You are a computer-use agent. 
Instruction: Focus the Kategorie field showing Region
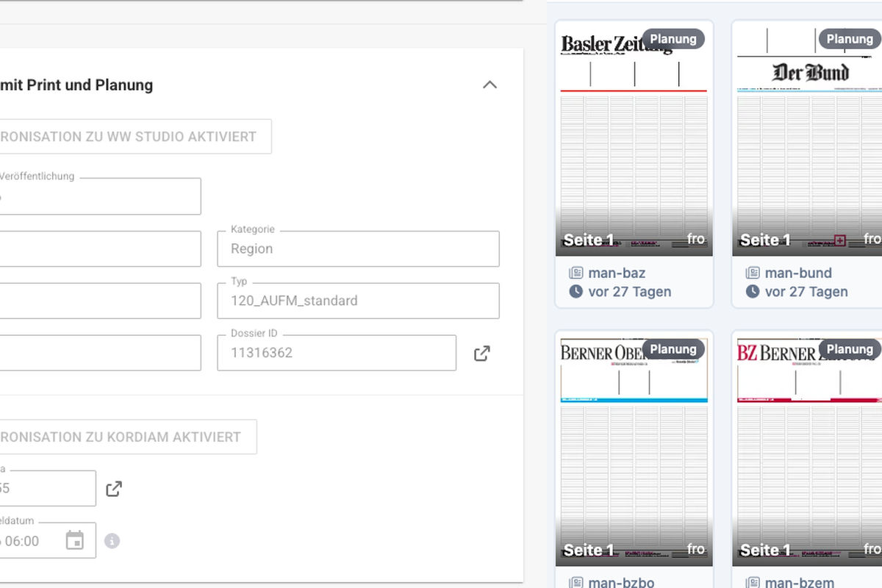click(x=359, y=248)
